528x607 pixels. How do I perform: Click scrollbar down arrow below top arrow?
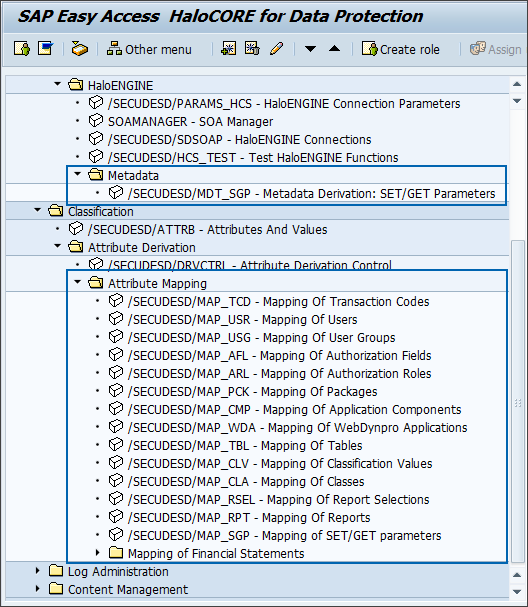pyautogui.click(x=517, y=101)
